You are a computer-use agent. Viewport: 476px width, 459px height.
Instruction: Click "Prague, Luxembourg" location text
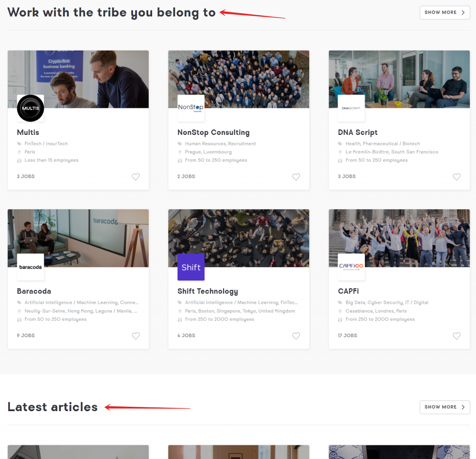pyautogui.click(x=208, y=152)
